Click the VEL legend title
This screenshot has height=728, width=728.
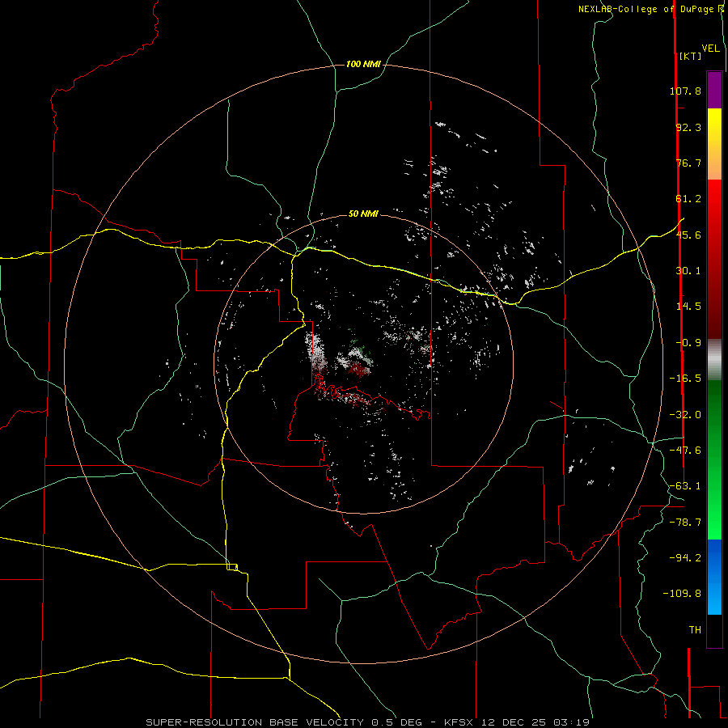coord(711,49)
